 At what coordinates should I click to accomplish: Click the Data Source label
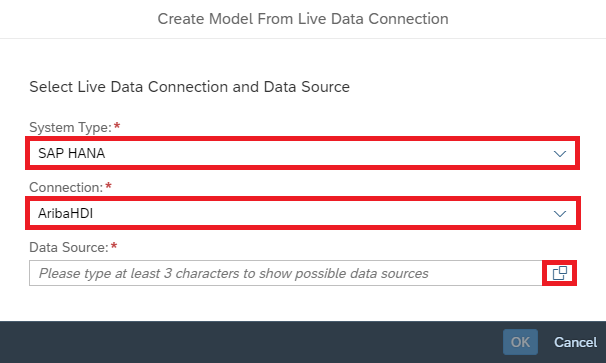coord(69,247)
